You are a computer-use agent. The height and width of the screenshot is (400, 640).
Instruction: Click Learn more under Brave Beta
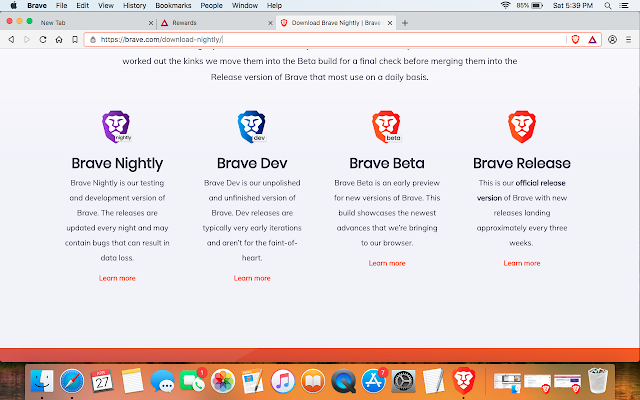[387, 263]
